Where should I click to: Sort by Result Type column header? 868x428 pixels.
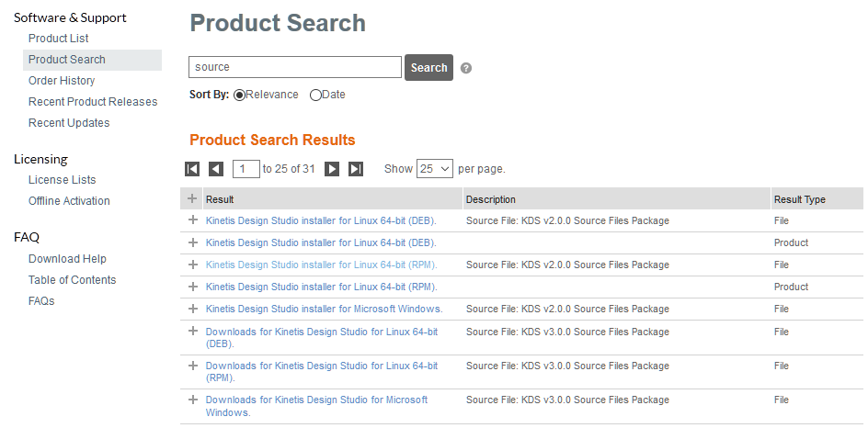(x=799, y=199)
